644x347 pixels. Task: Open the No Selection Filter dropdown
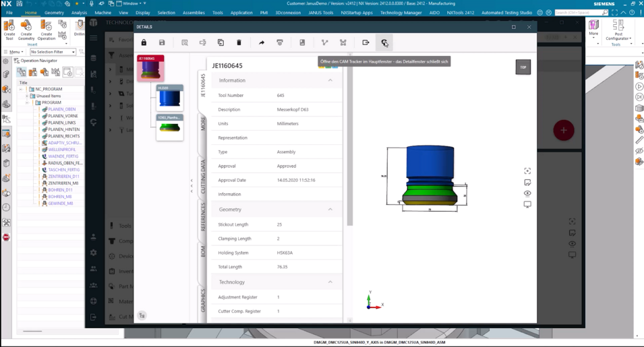point(53,52)
